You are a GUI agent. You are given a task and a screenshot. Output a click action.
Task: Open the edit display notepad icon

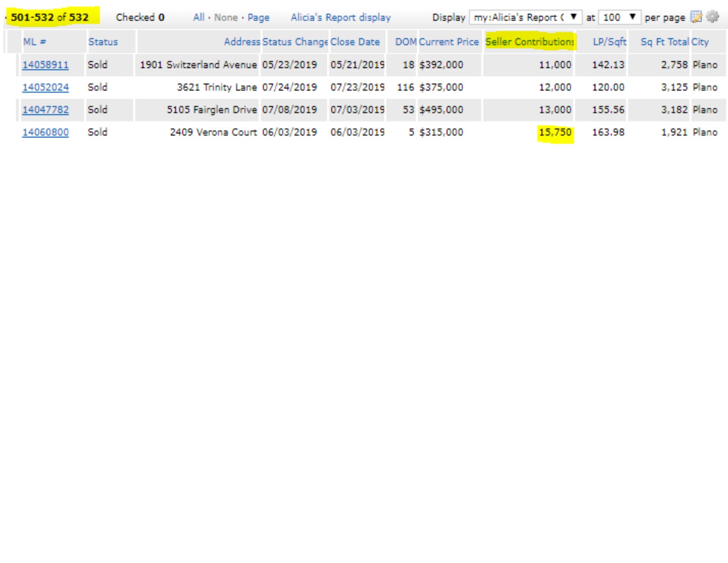(696, 17)
